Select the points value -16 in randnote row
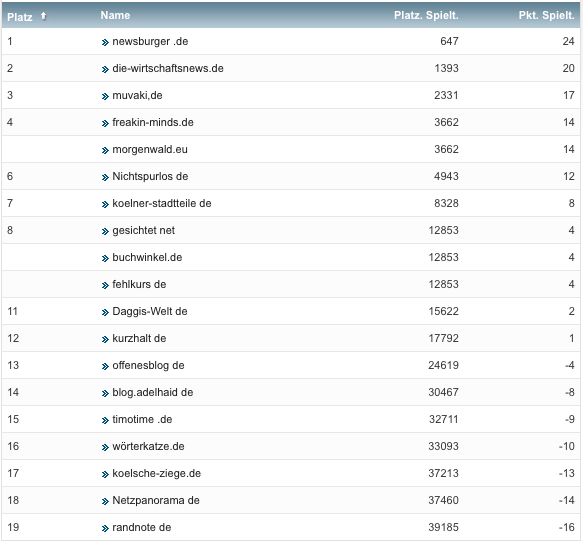The width and height of the screenshot is (583, 544). coord(567,527)
